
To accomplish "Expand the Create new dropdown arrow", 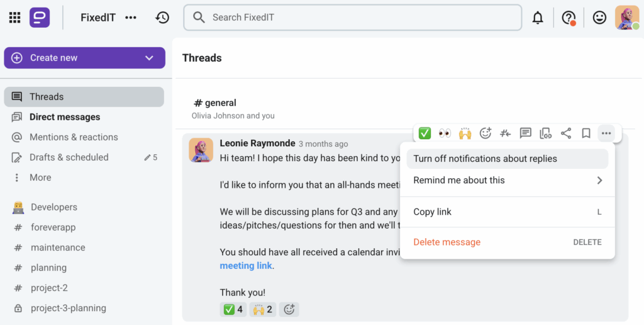I will (x=149, y=58).
